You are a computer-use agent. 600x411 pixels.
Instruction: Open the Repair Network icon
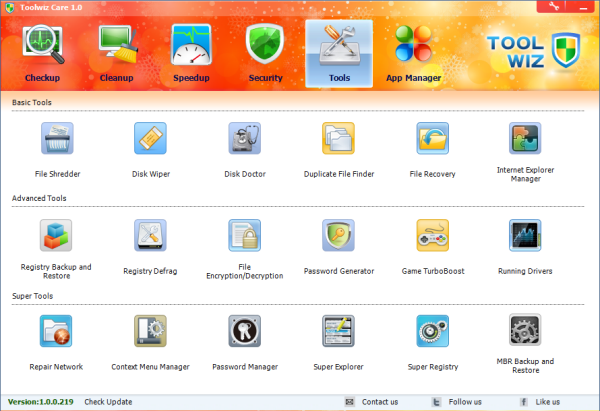tap(56, 331)
